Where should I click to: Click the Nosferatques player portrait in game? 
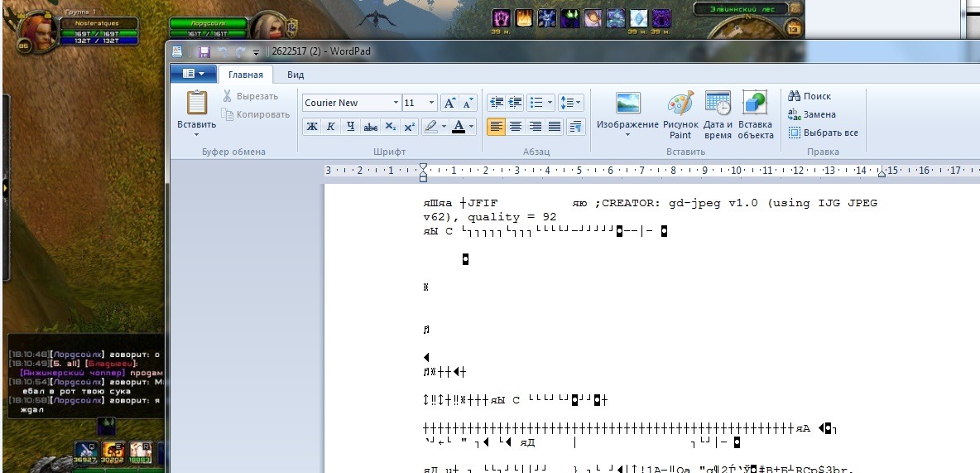pyautogui.click(x=36, y=31)
